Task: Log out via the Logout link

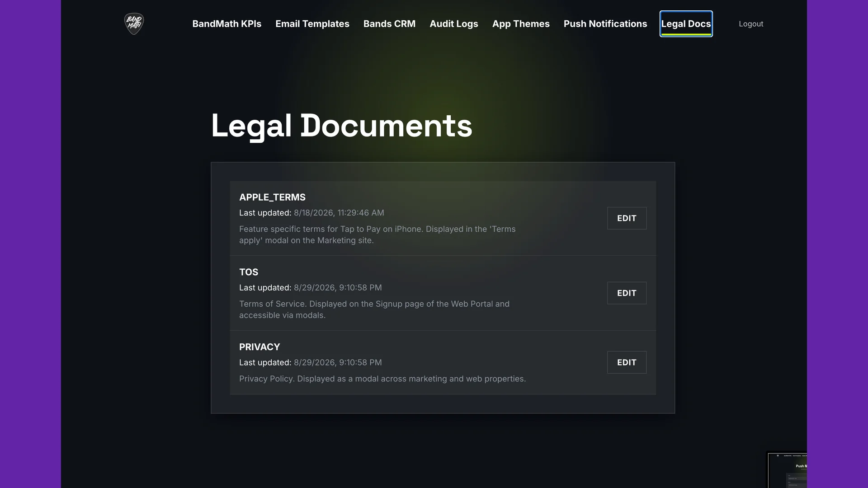Action: [x=751, y=24]
